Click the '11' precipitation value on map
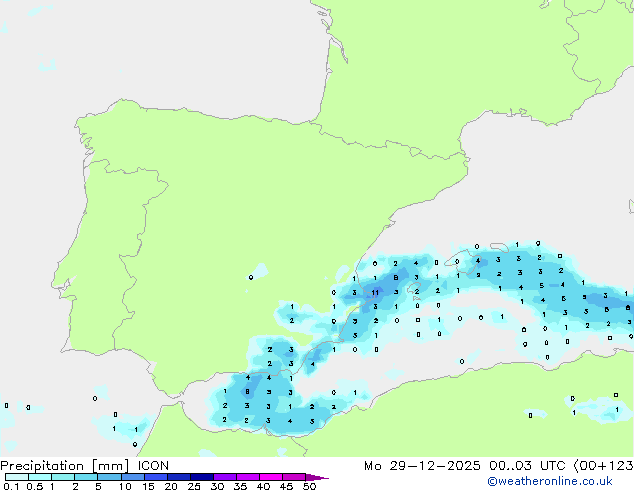Image resolution: width=634 pixels, height=490 pixels. tap(375, 292)
